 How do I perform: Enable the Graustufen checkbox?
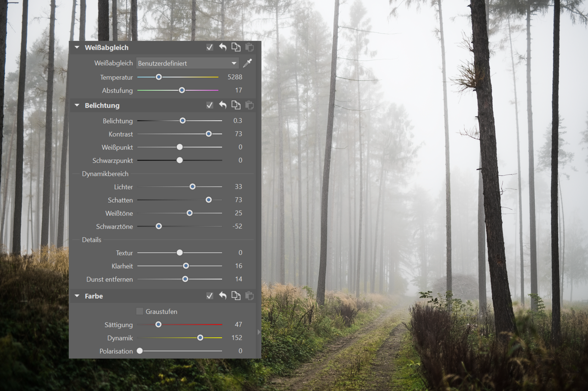140,311
